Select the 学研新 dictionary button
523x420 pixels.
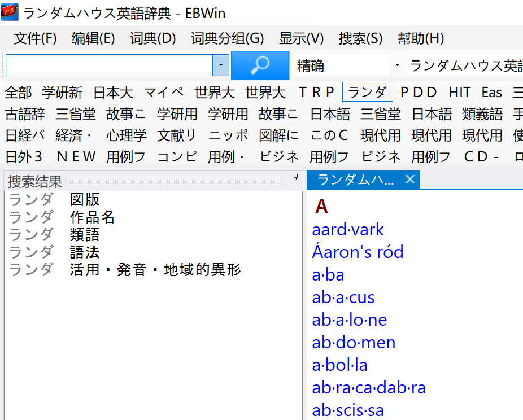click(62, 93)
